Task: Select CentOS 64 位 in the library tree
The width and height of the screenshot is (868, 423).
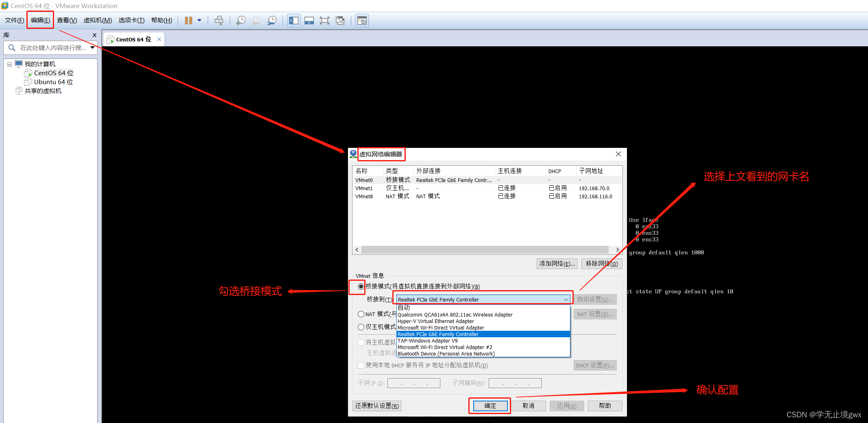Action: click(x=54, y=73)
